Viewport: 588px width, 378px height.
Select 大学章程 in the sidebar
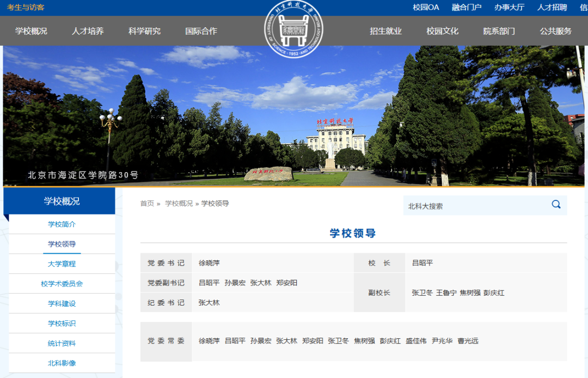click(62, 264)
